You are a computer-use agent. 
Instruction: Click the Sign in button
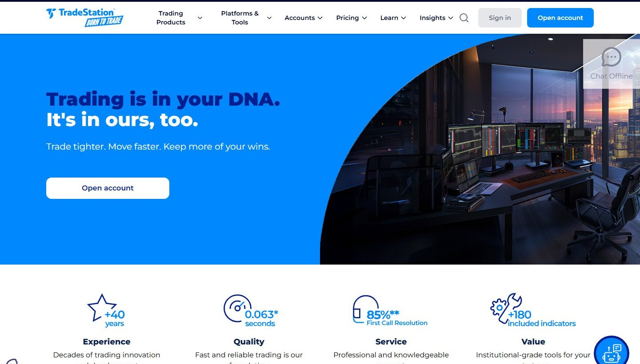(x=500, y=18)
